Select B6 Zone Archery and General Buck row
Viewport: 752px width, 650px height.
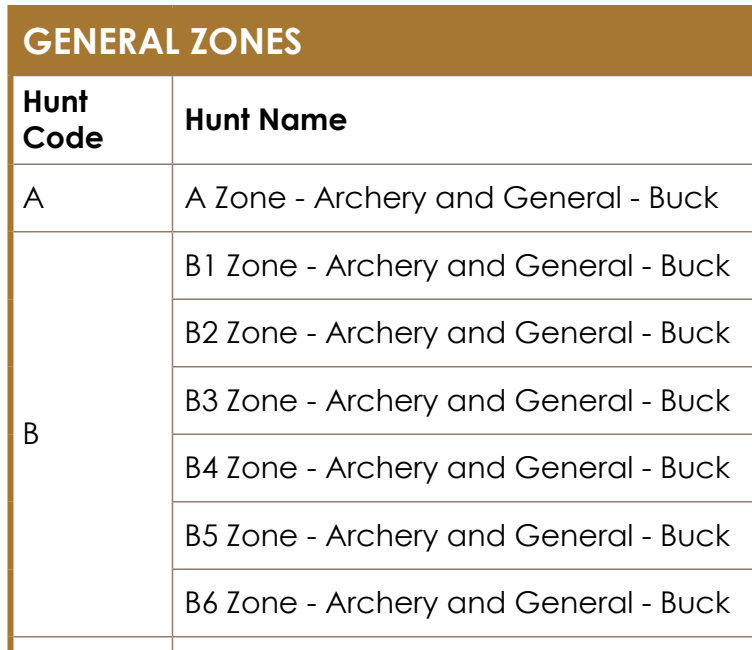pos(462,603)
